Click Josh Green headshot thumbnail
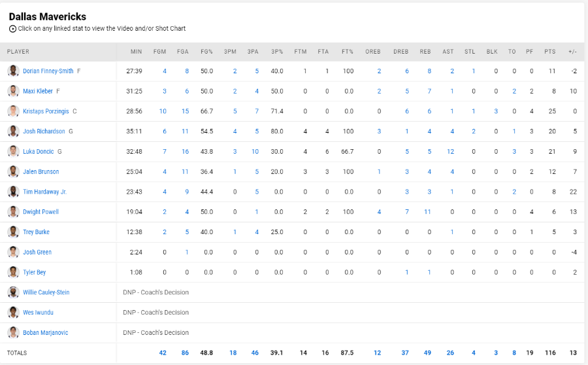The width and height of the screenshot is (588, 365). tap(14, 252)
